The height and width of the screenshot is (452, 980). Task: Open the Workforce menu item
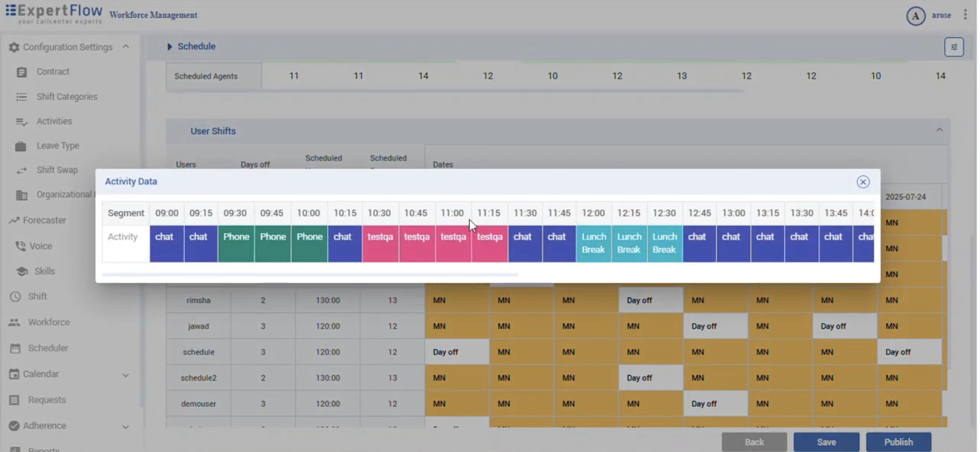[x=49, y=322]
